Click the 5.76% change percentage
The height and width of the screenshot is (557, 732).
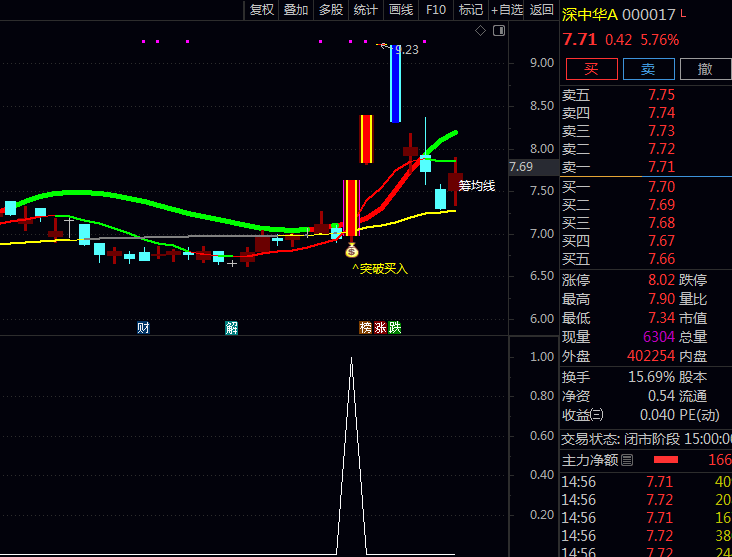point(660,40)
